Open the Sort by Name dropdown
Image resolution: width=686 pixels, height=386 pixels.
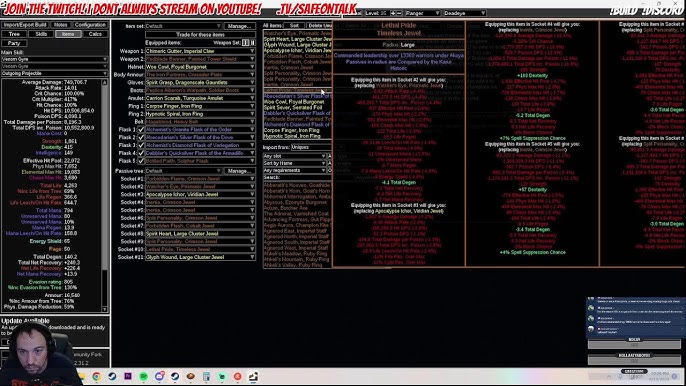pyautogui.click(x=294, y=163)
